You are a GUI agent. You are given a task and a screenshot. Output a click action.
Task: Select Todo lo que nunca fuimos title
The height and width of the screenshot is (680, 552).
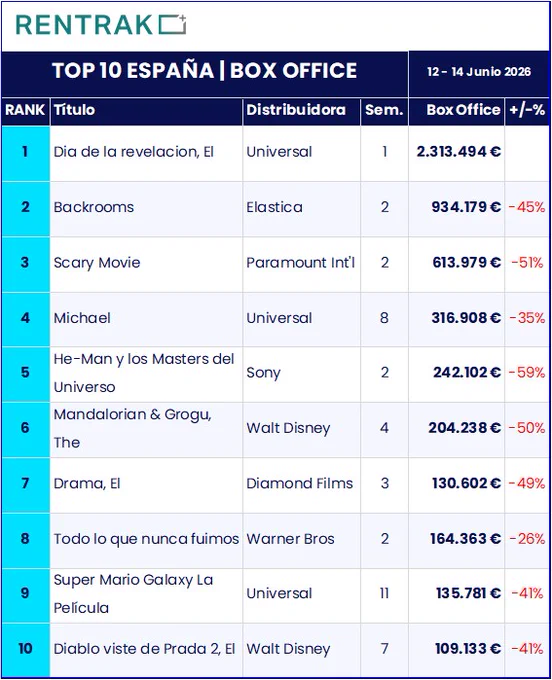[146, 539]
